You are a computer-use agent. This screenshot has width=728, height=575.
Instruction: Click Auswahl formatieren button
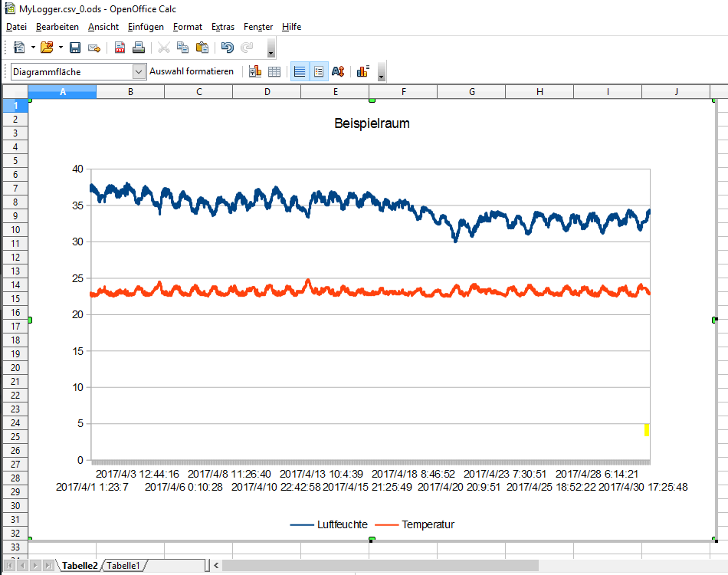pos(192,71)
